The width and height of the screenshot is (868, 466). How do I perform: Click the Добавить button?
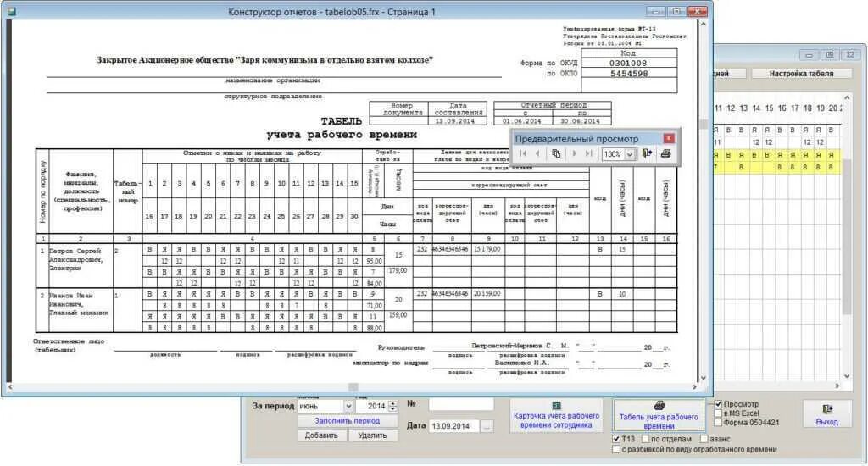pyautogui.click(x=321, y=435)
